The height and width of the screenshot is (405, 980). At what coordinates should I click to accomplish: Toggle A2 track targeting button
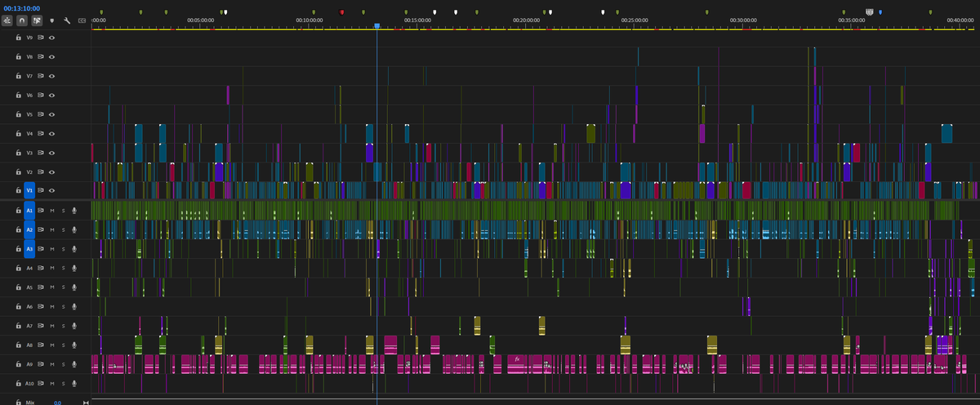pyautogui.click(x=29, y=229)
